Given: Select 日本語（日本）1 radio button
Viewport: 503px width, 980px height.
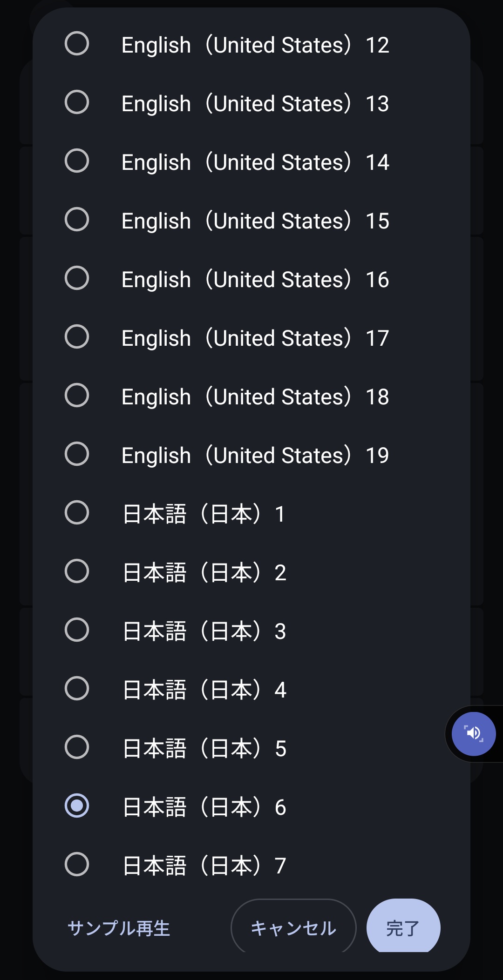Looking at the screenshot, I should tap(77, 513).
